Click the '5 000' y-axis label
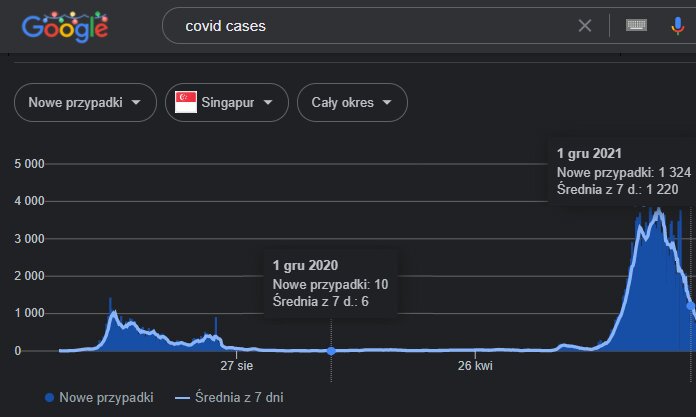The width and height of the screenshot is (696, 417). tap(29, 164)
